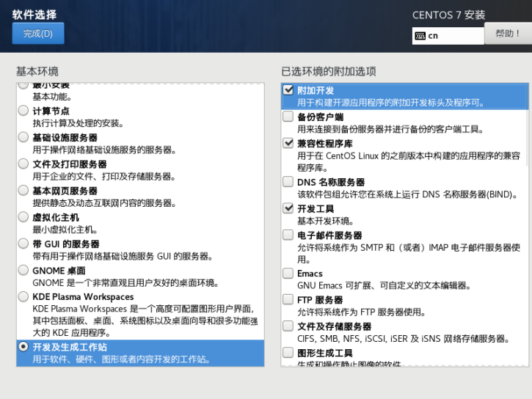Screen dimensions: 532x399
Task: Click the 软件选择 page title
Action: point(34,15)
